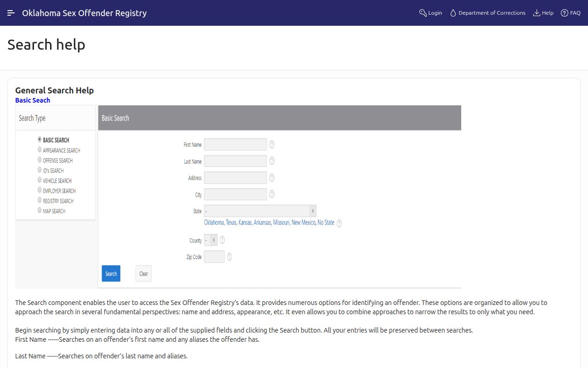Viewport: 588px width, 368px height.
Task: Click the help icon beside Last Name
Action: pyautogui.click(x=272, y=161)
